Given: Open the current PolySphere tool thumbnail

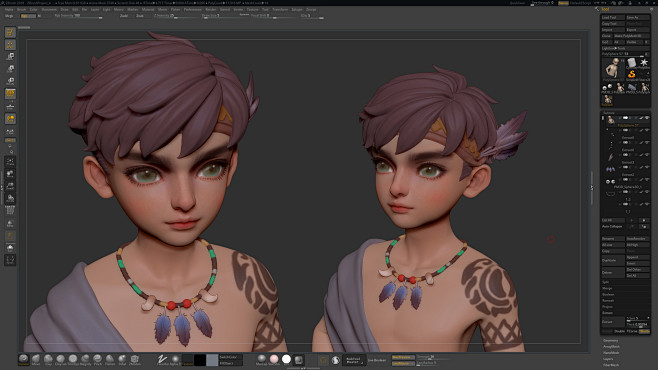Looking at the screenshot, I should (x=613, y=68).
